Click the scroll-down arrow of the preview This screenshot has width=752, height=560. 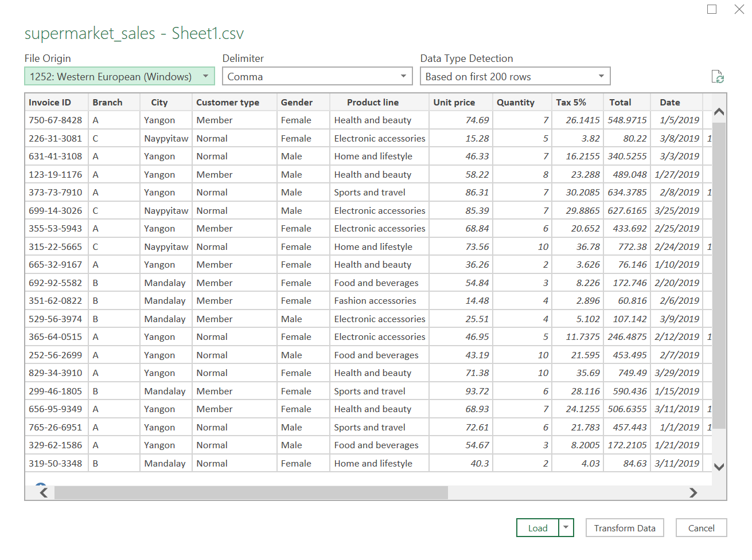tap(718, 467)
